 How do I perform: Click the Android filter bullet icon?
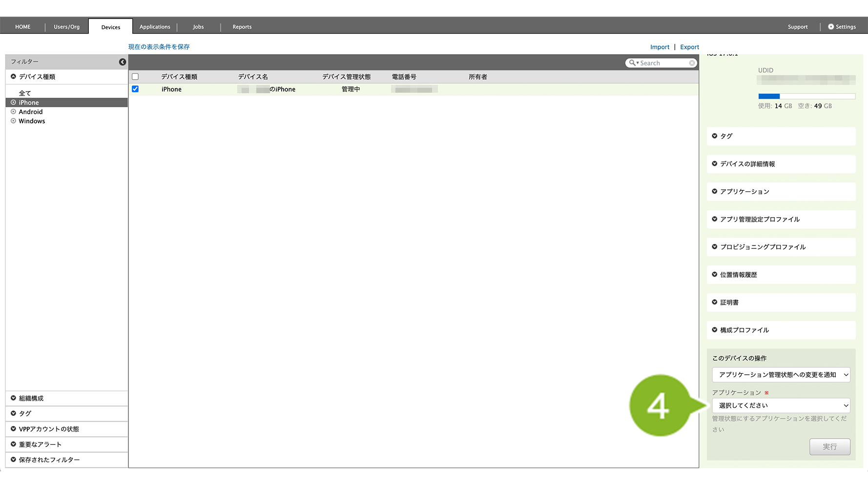(14, 112)
